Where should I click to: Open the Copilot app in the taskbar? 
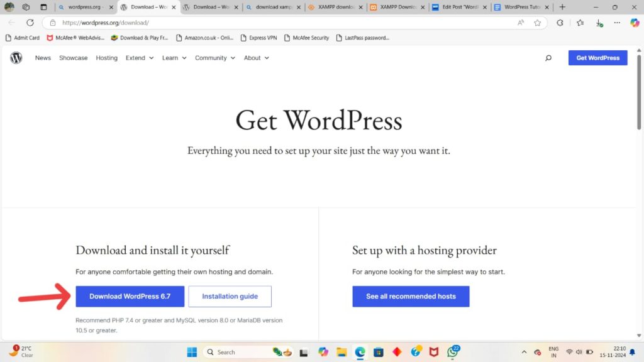point(323,352)
